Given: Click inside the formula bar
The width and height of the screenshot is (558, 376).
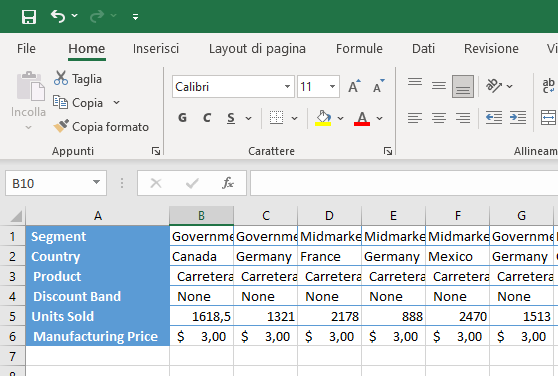Looking at the screenshot, I should pyautogui.click(x=404, y=183).
